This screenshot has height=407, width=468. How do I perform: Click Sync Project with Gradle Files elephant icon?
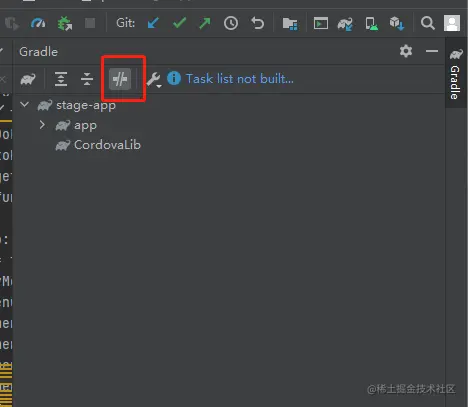[x=345, y=24]
